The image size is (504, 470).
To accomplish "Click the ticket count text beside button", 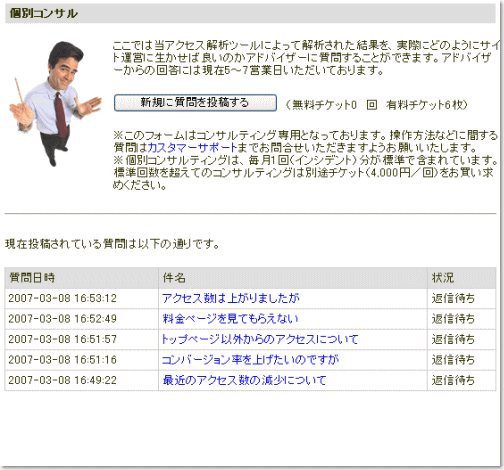I will coord(377,105).
